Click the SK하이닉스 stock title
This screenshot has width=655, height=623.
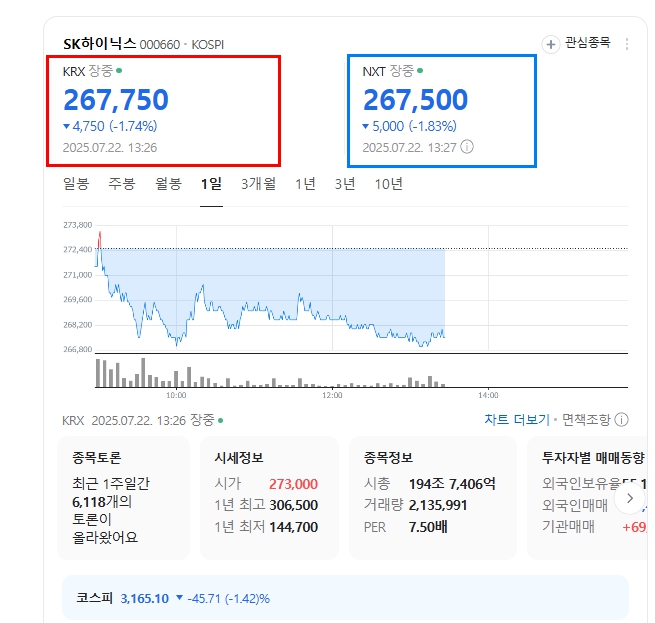tap(99, 43)
